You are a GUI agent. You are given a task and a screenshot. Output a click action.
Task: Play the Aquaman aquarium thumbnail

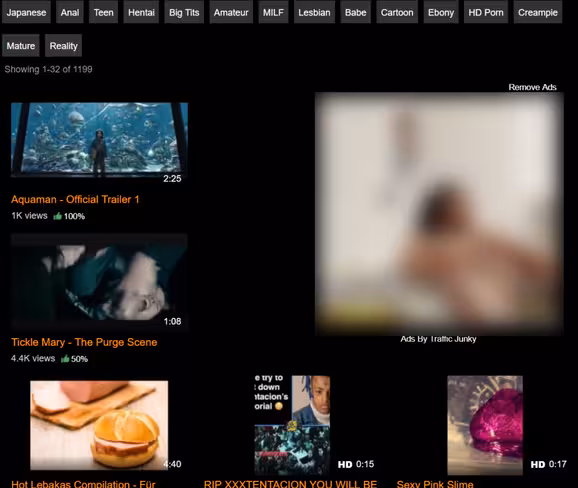point(100,140)
